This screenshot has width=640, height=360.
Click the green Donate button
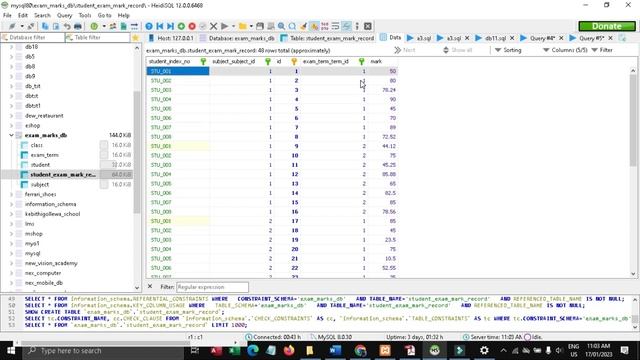[x=607, y=26]
